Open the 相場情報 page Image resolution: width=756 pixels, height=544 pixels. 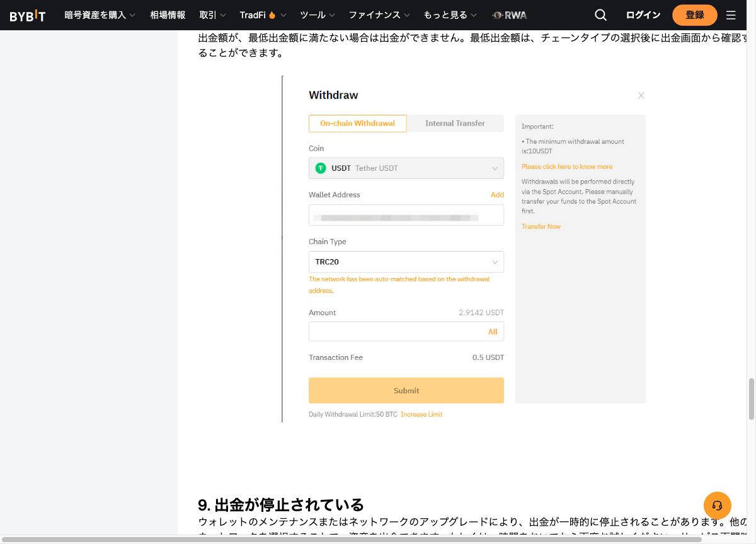tap(168, 15)
